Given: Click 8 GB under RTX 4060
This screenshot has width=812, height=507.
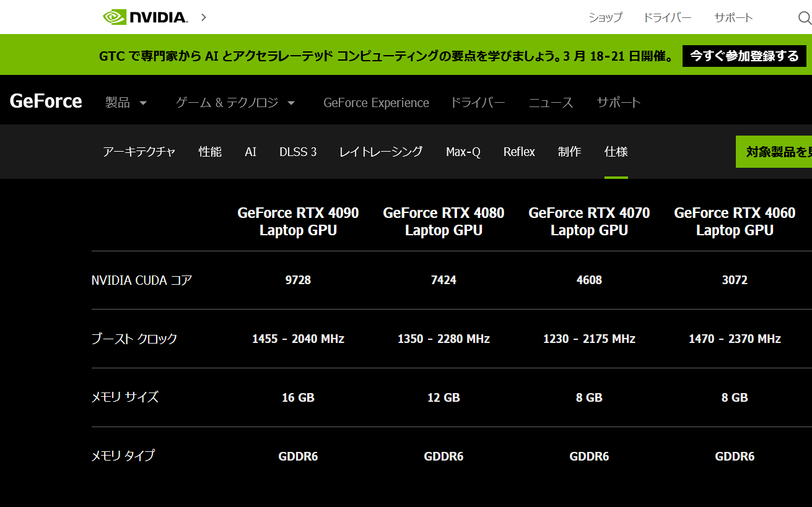Looking at the screenshot, I should 735,397.
